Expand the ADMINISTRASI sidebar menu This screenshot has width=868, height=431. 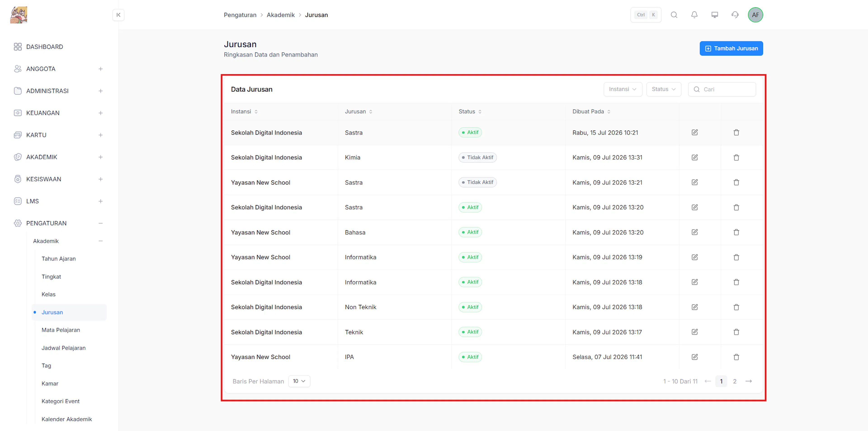(x=100, y=91)
